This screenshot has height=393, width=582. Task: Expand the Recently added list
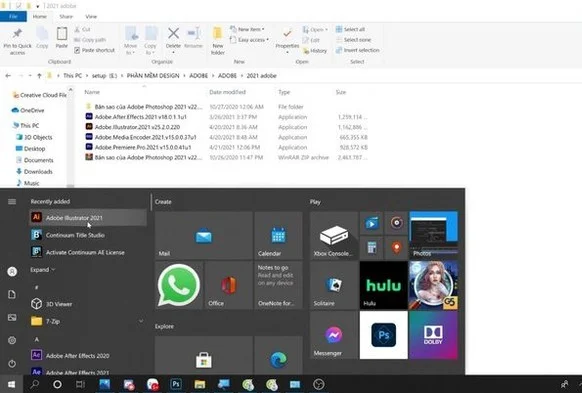(42, 270)
